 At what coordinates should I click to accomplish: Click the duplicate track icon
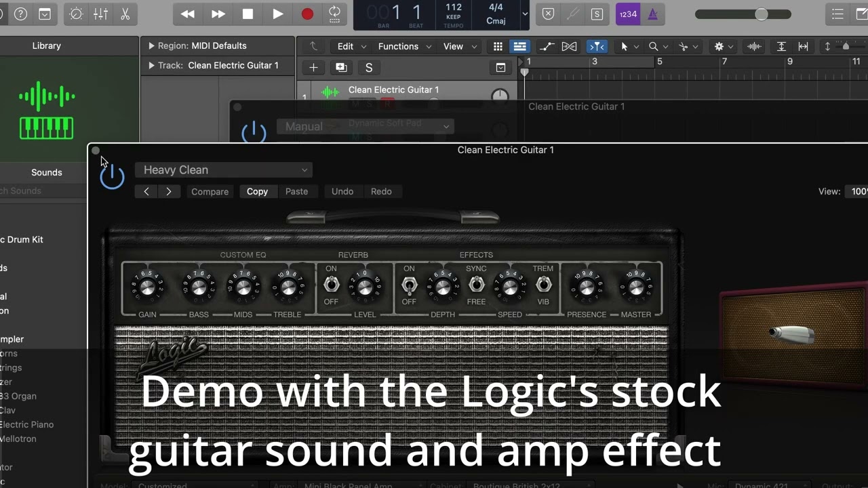tap(341, 67)
